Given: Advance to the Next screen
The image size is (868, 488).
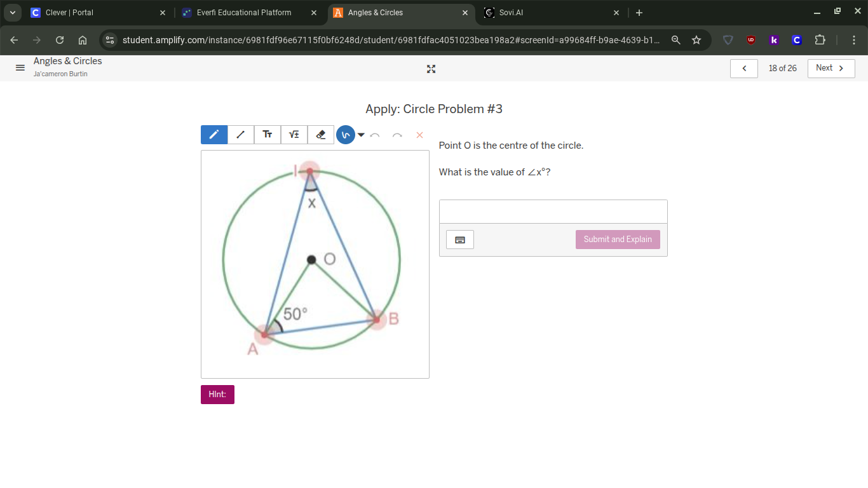Looking at the screenshot, I should [831, 68].
